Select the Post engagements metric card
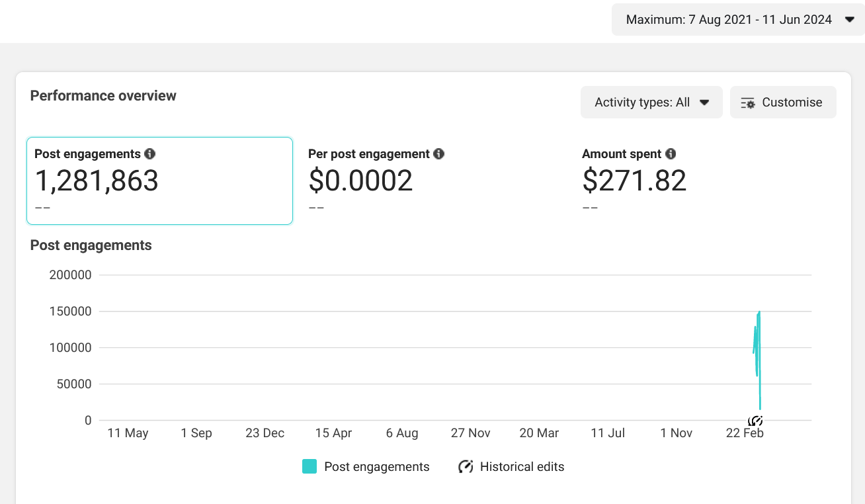Viewport: 865px width, 504px height. 159,181
